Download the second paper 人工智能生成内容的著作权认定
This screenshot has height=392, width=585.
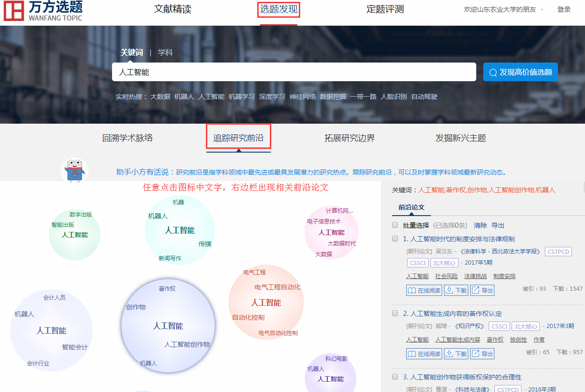tap(456, 354)
